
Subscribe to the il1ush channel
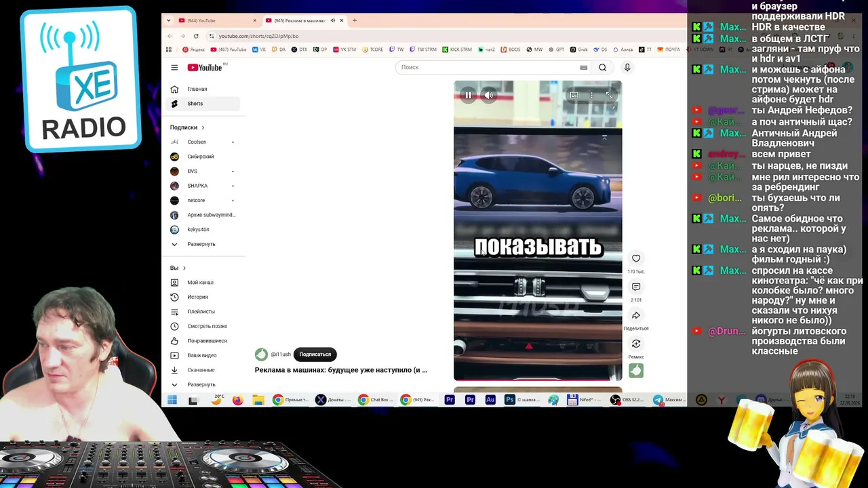(x=315, y=354)
